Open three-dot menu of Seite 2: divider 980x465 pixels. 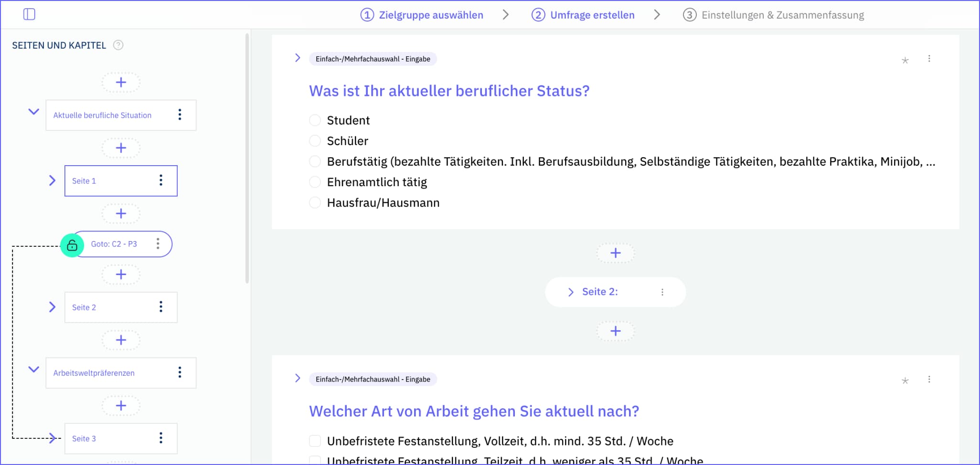pyautogui.click(x=662, y=292)
